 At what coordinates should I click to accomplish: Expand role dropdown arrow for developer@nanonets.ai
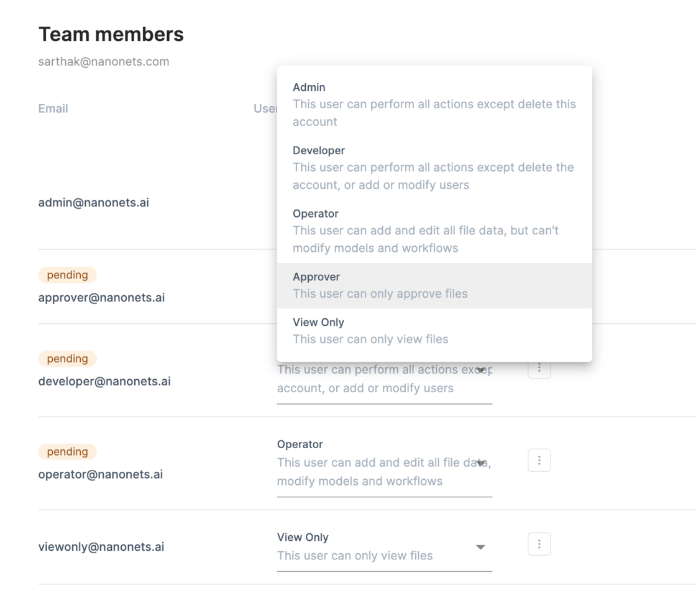tap(481, 370)
